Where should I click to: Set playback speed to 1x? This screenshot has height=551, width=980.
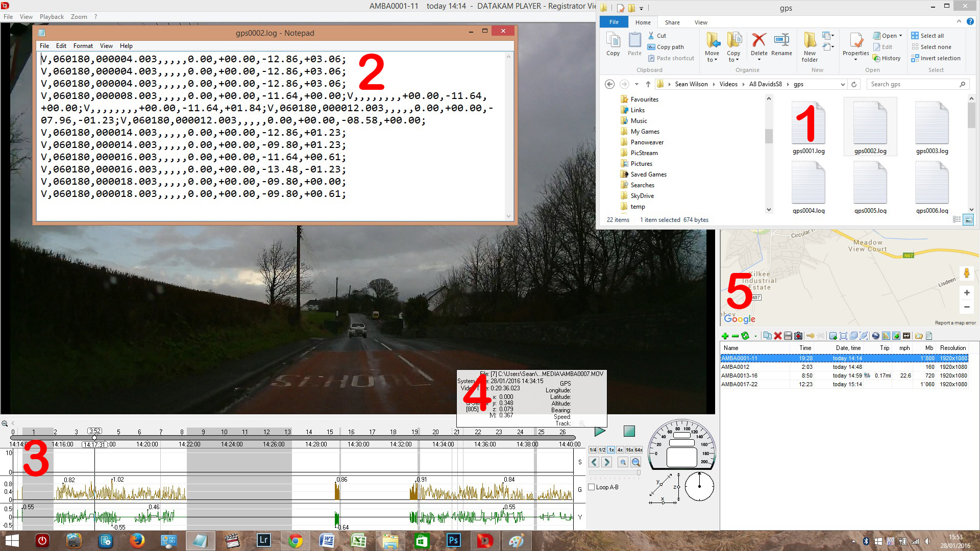coord(611,450)
